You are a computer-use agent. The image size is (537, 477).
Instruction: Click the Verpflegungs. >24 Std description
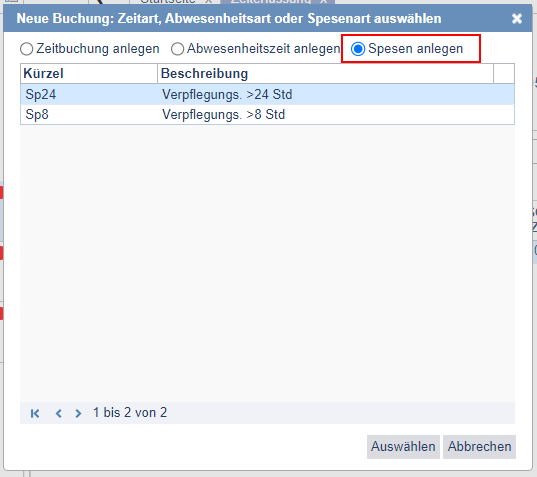(x=227, y=95)
